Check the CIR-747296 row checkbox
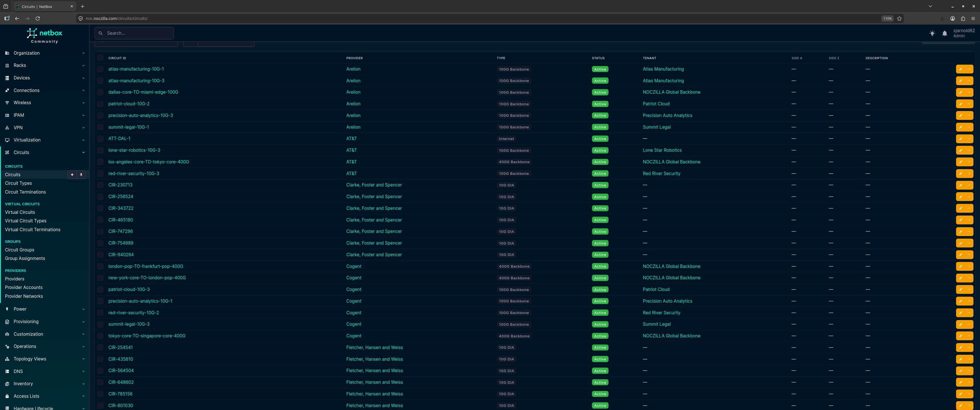Image resolution: width=980 pixels, height=410 pixels. point(100,232)
